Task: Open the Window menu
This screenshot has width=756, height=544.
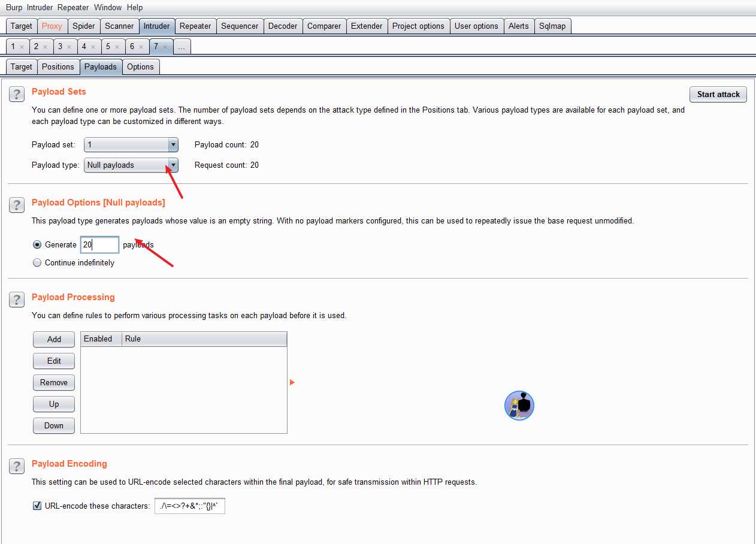Action: [x=108, y=7]
